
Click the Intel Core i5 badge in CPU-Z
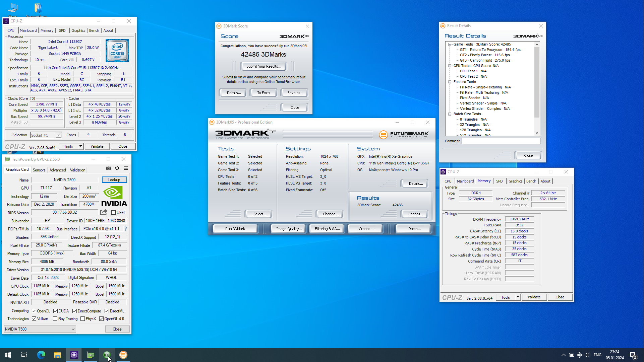[x=117, y=51]
